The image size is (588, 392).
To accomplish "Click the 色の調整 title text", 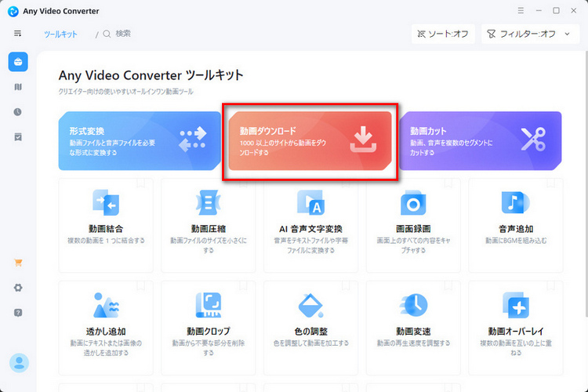I will 311,332.
